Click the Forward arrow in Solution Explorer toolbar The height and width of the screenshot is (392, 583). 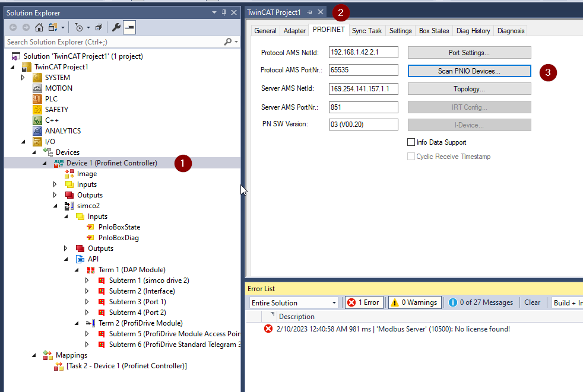tap(26, 27)
